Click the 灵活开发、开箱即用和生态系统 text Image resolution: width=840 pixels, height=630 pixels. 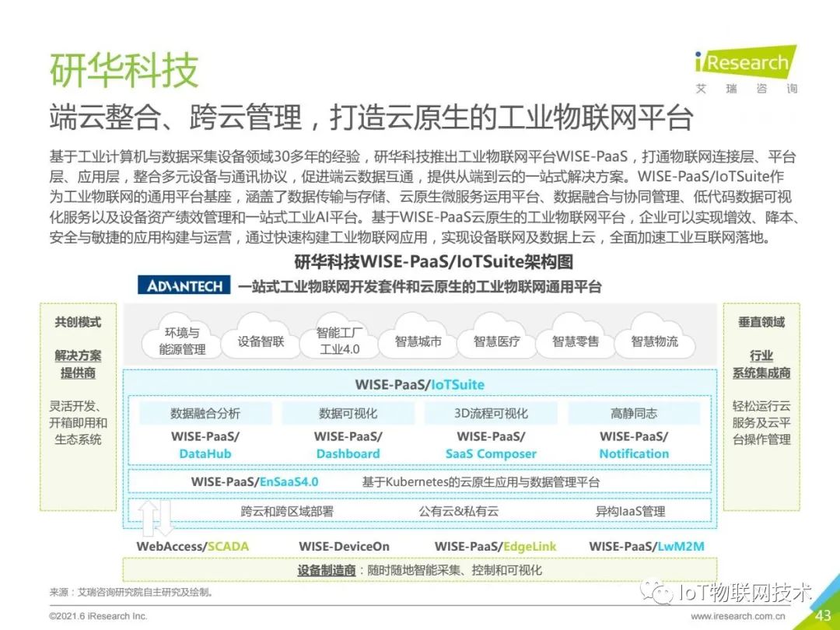pos(78,422)
